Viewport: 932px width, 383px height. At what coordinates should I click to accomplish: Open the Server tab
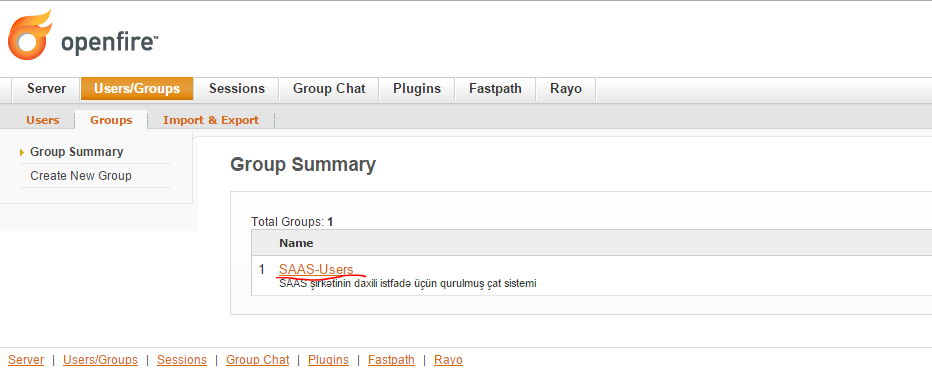point(46,89)
